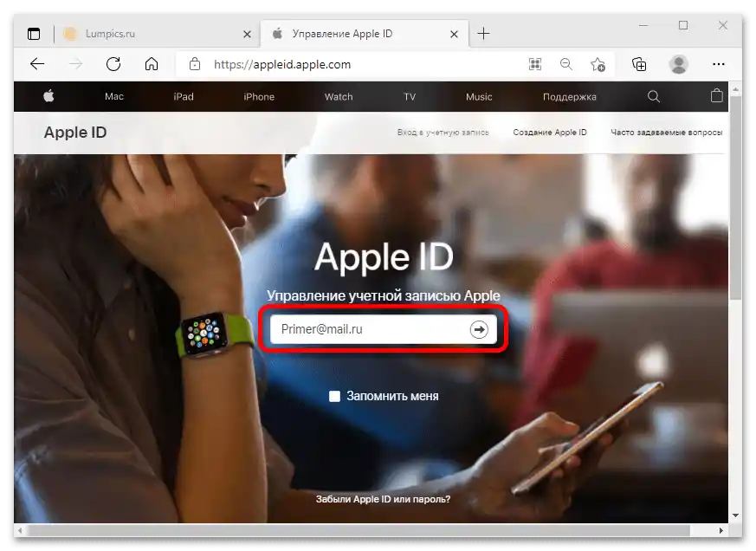The height and width of the screenshot is (551, 756).
Task: Close the Управление Apple ID tab
Action: [454, 35]
